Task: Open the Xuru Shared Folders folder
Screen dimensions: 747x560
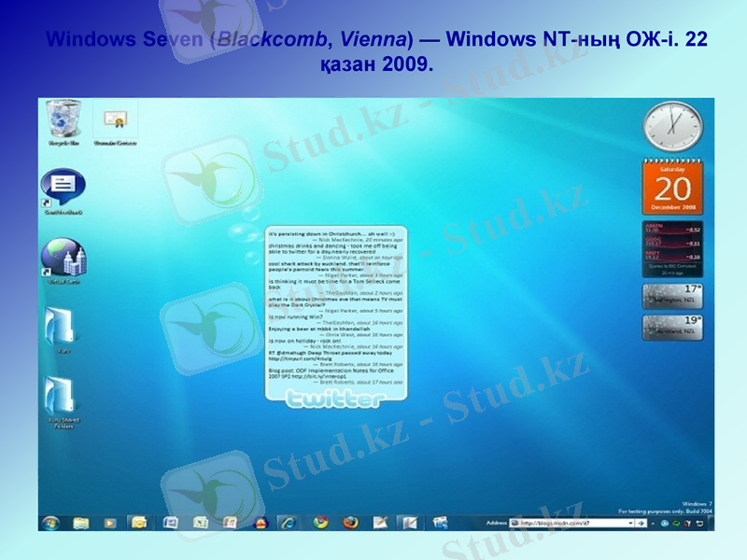Action: tap(63, 399)
